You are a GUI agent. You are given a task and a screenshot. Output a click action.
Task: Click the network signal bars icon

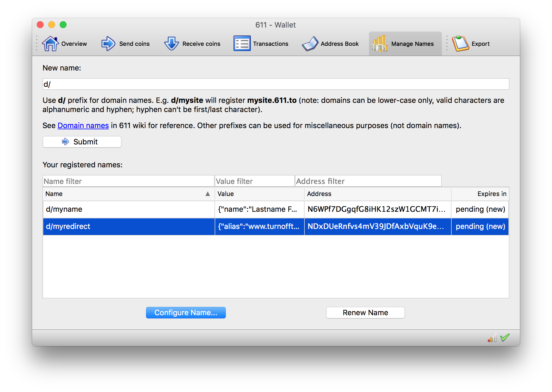(492, 338)
